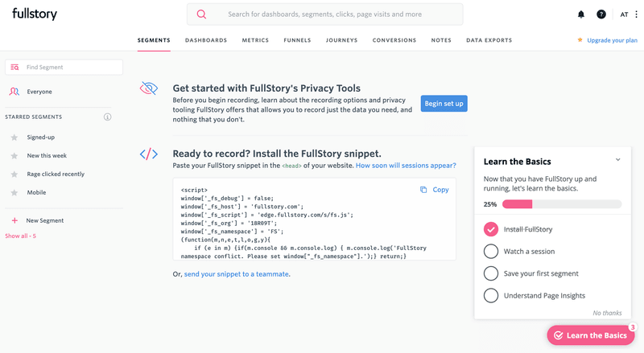Check the Save your first segment circle
The width and height of the screenshot is (644, 353).
(491, 273)
